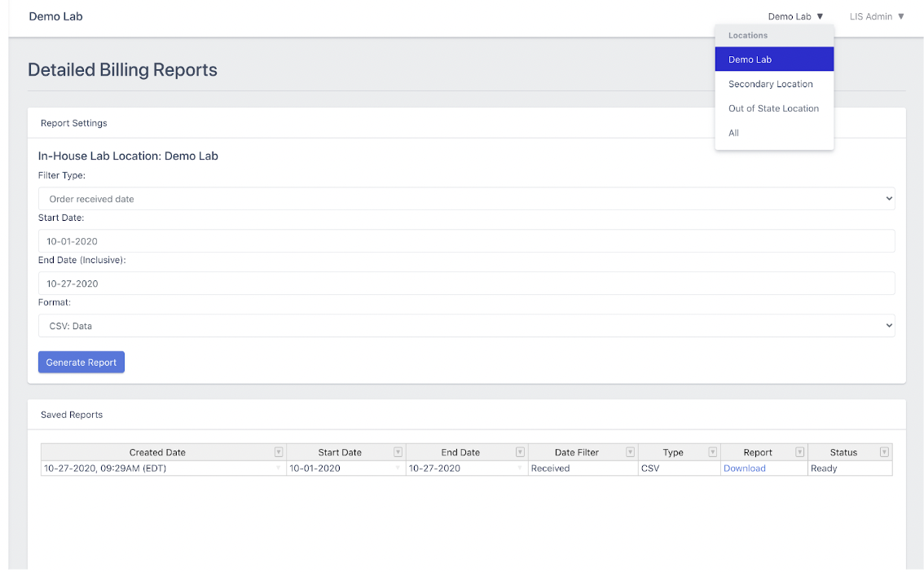Select the saved report End Date cell 10-27-2020
The image size is (924, 572).
coord(467,469)
